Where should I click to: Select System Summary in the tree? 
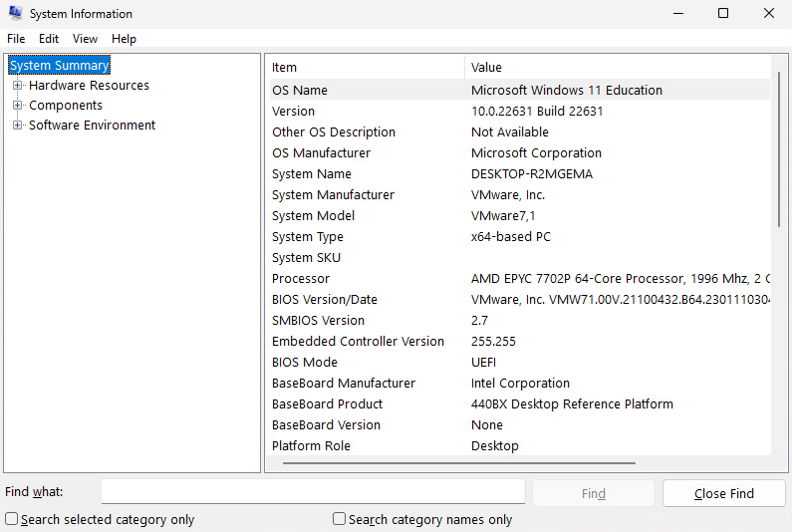[x=59, y=65]
